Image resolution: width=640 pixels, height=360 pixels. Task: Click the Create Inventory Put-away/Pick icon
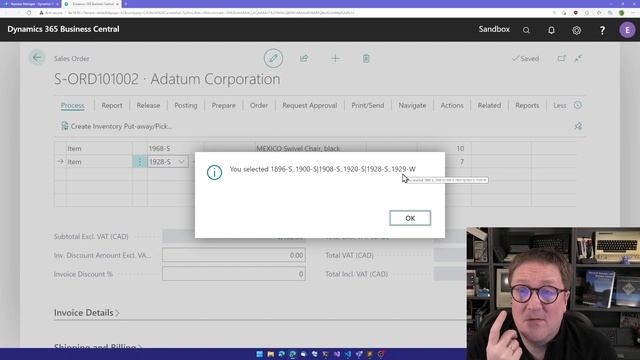pyautogui.click(x=64, y=126)
